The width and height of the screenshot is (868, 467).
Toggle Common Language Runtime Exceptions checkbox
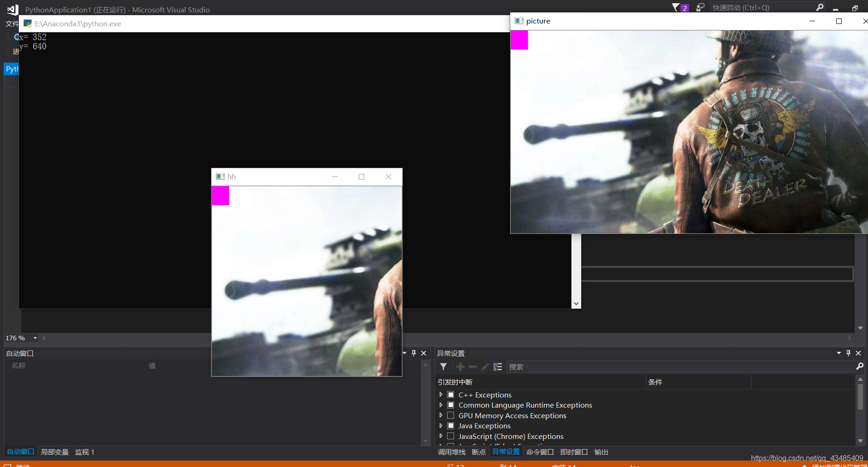tap(451, 405)
